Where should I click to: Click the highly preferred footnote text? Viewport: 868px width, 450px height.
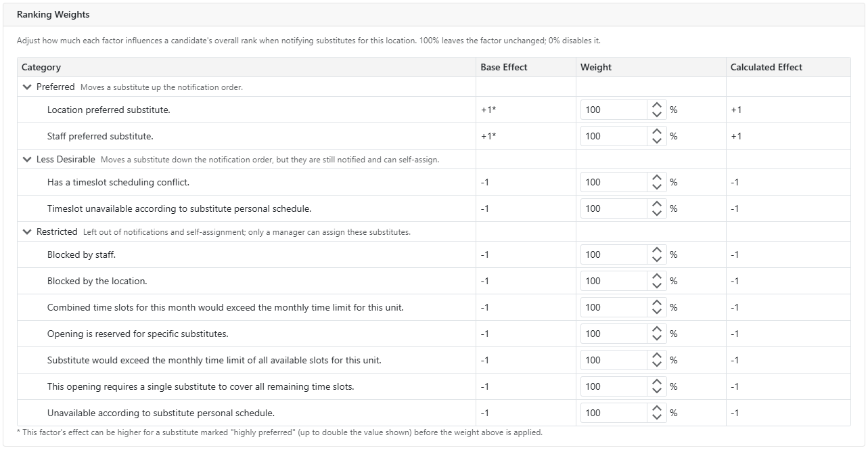tap(279, 432)
